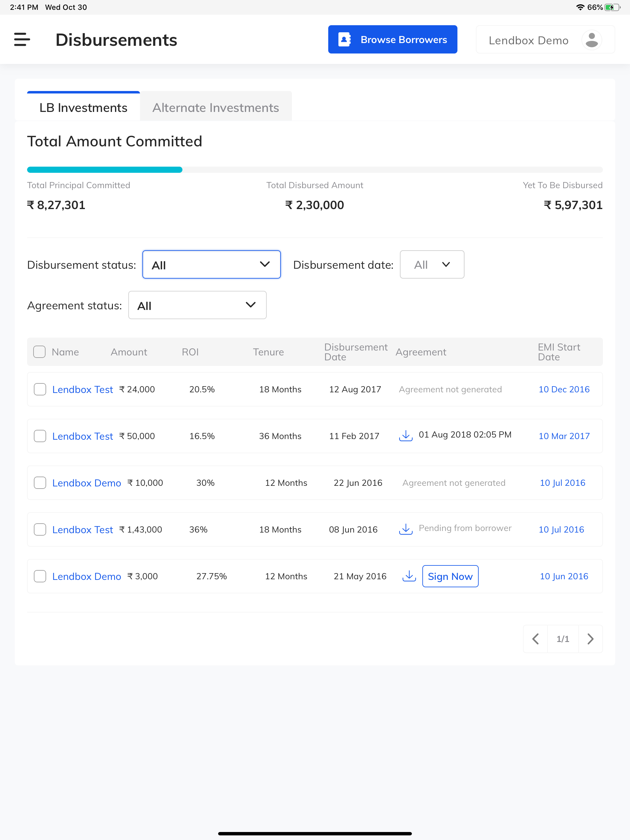Click EMI date of 08 Jun 2016 disbursement
Image resolution: width=630 pixels, height=840 pixels.
click(x=561, y=529)
